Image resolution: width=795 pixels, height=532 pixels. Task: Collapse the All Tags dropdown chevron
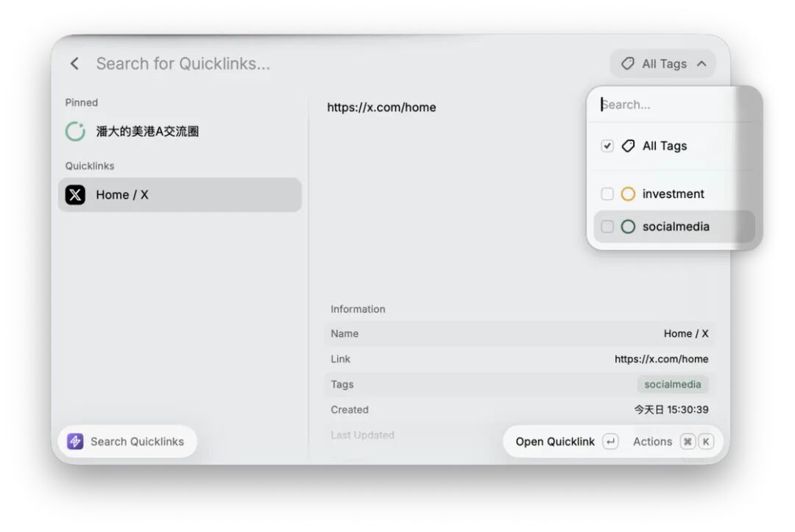pyautogui.click(x=702, y=64)
